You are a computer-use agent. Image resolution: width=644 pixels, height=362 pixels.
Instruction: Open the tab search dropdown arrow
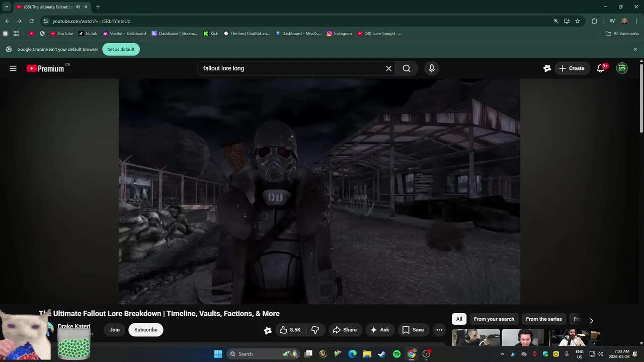pos(7,7)
